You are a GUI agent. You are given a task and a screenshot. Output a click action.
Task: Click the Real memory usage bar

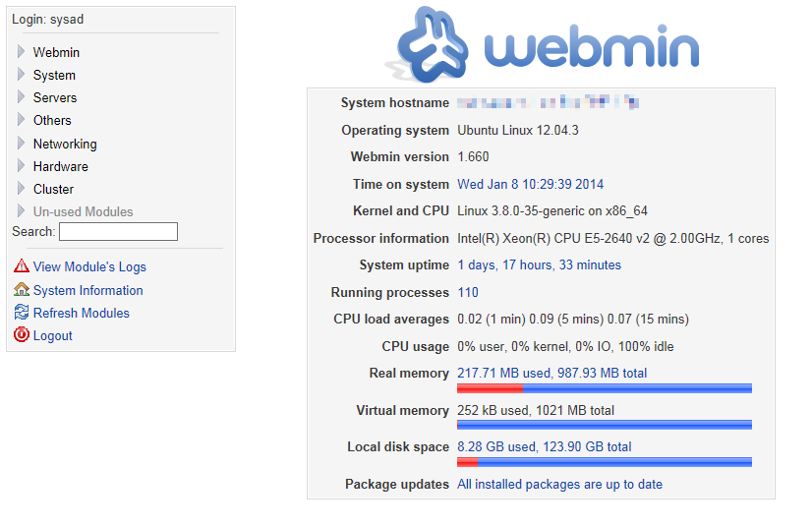604,388
